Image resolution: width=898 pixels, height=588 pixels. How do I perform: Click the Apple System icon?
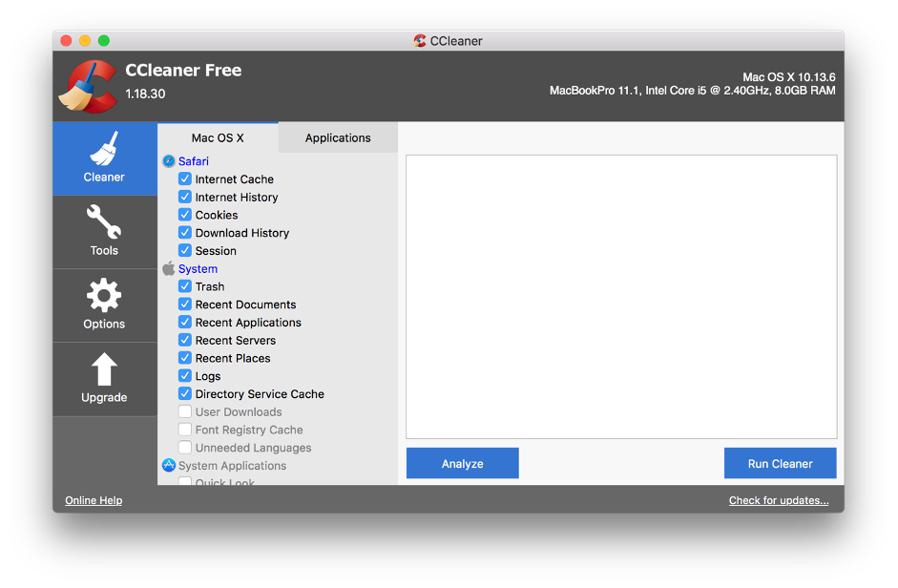[169, 269]
